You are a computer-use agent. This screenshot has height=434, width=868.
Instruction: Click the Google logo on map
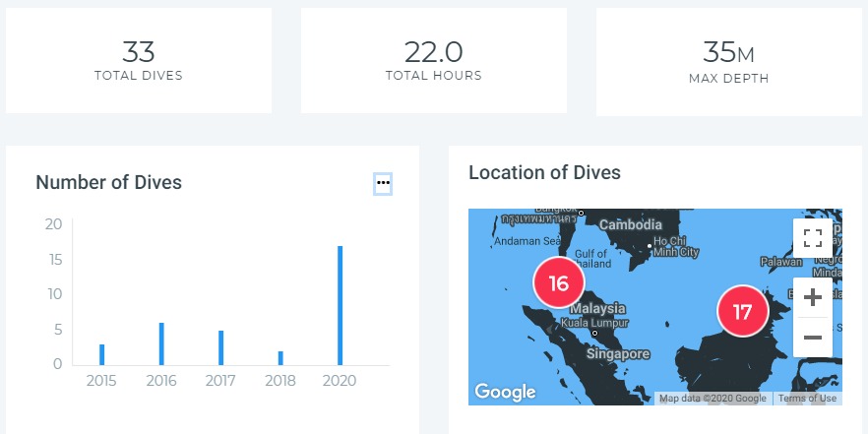[505, 392]
